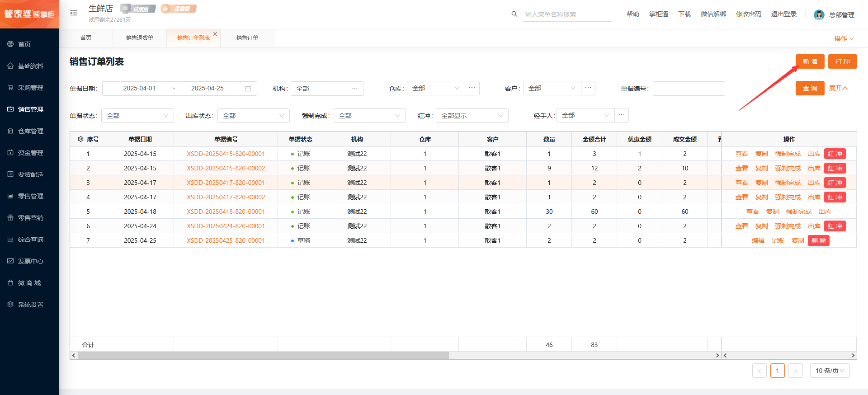Image resolution: width=868 pixels, height=395 pixels.
Task: Collapse the sidebar with the hamburger icon
Action: [74, 14]
